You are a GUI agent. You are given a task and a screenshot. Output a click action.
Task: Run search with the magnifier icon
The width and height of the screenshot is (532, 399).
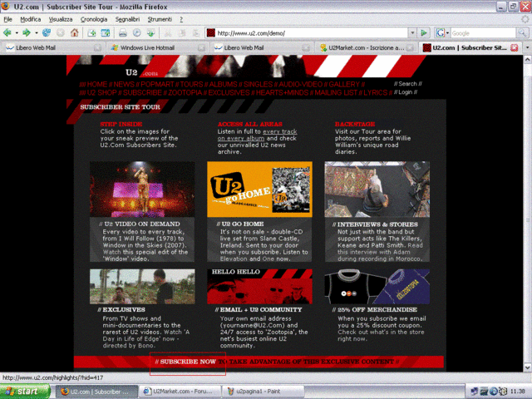pyautogui.click(x=522, y=33)
